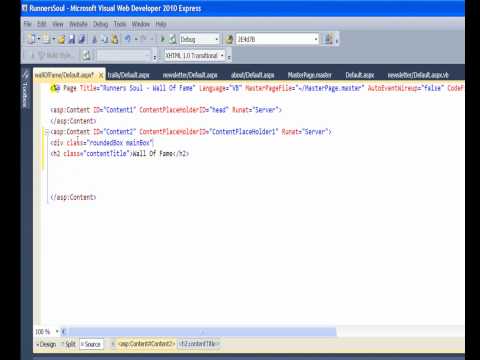Click the code line 'Wall Of Fame' h2

coord(120,154)
